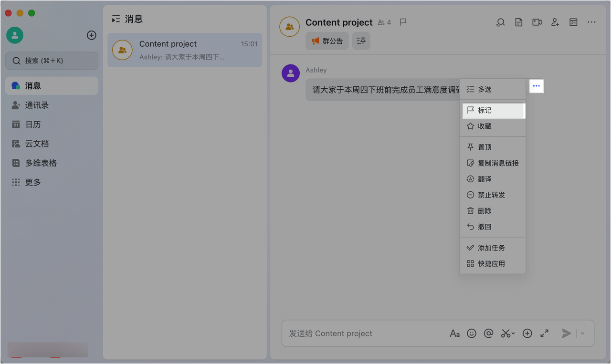The width and height of the screenshot is (611, 364).
Task: Click the video call icon in header
Action: click(x=537, y=22)
